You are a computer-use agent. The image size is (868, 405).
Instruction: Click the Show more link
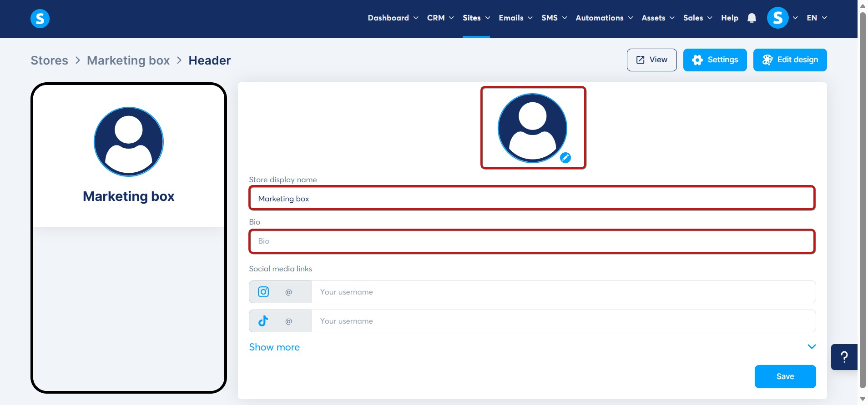pyautogui.click(x=274, y=347)
